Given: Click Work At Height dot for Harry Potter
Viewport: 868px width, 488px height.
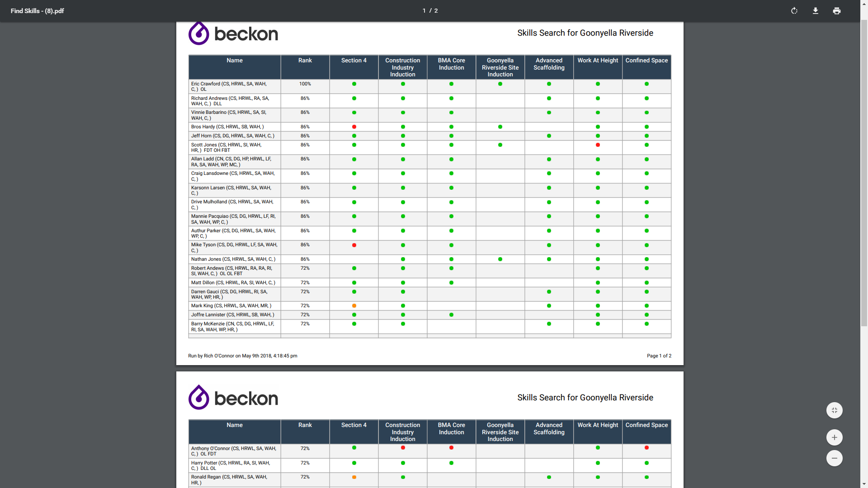Looking at the screenshot, I should coord(598,463).
